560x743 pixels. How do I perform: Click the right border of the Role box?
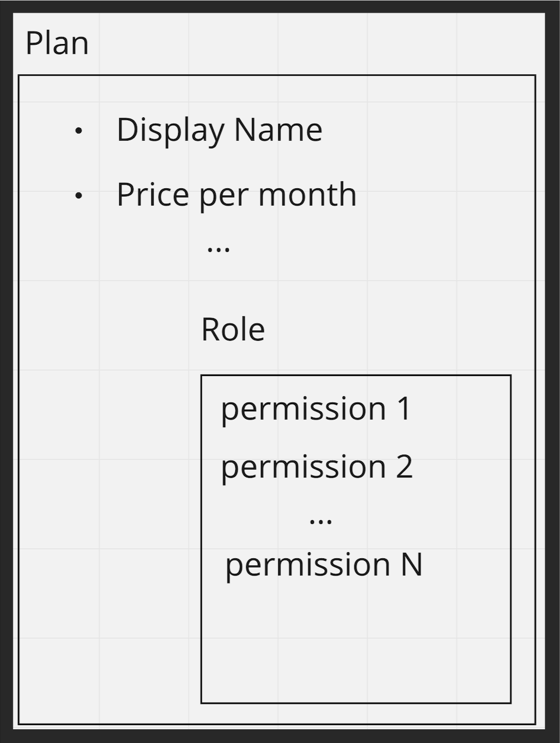(x=511, y=536)
